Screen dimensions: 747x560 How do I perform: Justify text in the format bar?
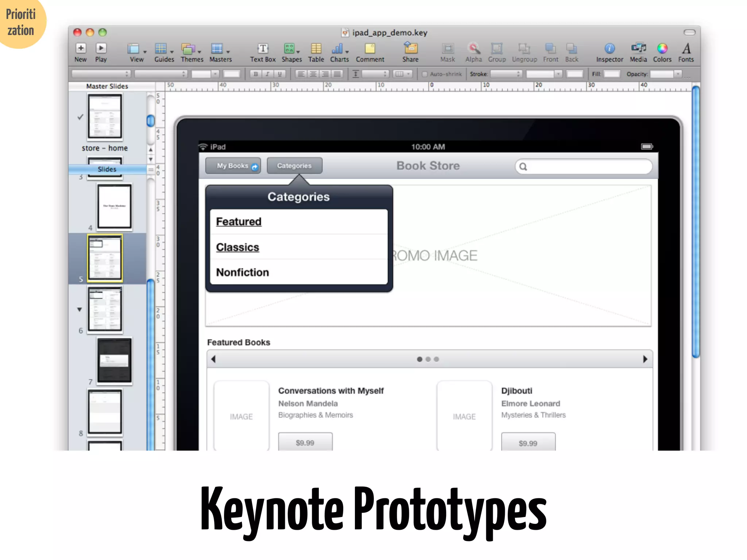point(337,74)
